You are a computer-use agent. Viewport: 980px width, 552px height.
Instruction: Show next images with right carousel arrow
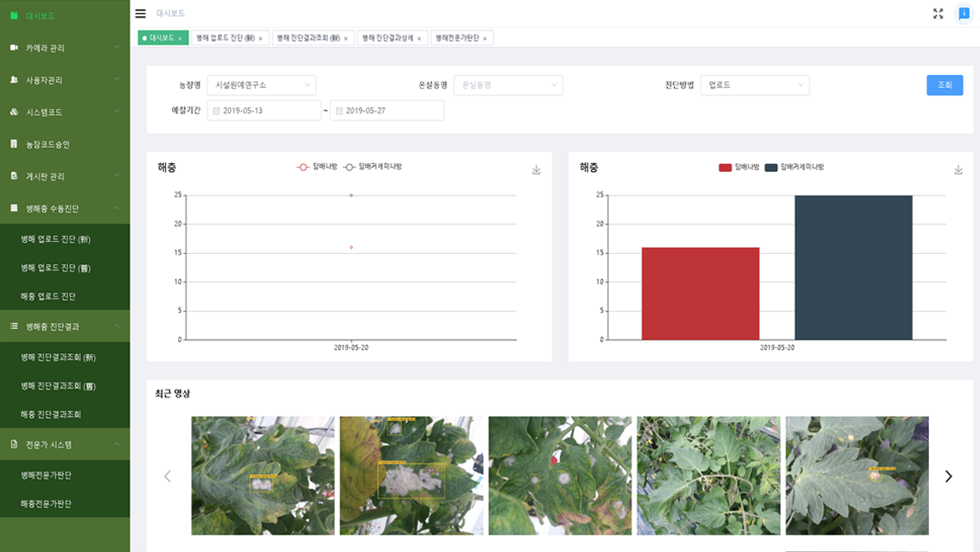[948, 476]
